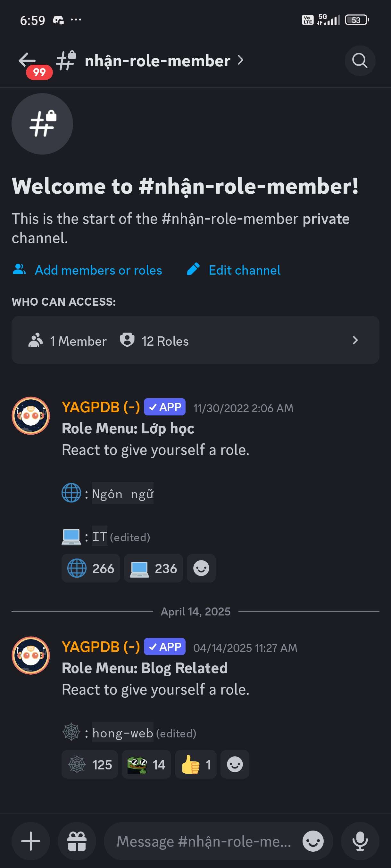Open search with the magnifier icon
391x868 pixels.
360,61
